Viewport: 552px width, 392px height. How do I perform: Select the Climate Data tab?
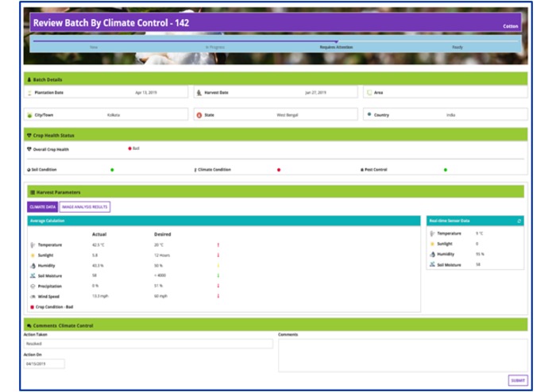coord(43,207)
